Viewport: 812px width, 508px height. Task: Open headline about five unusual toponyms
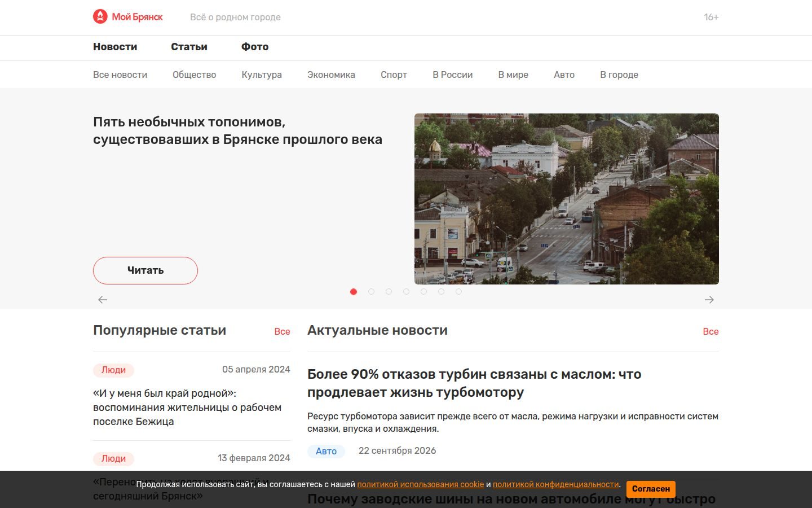tap(237, 130)
